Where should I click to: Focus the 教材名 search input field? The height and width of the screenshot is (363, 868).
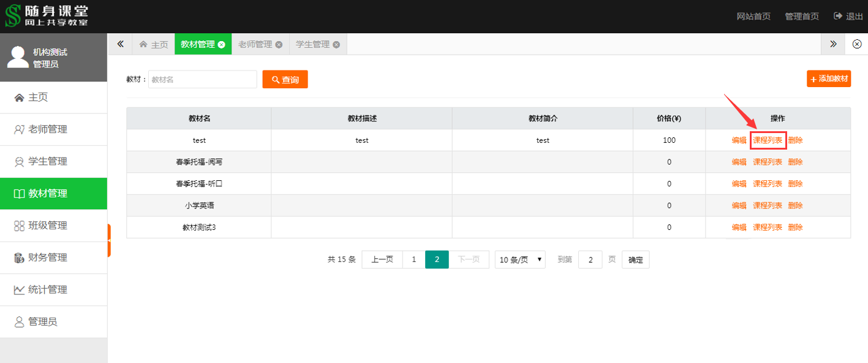(x=202, y=79)
